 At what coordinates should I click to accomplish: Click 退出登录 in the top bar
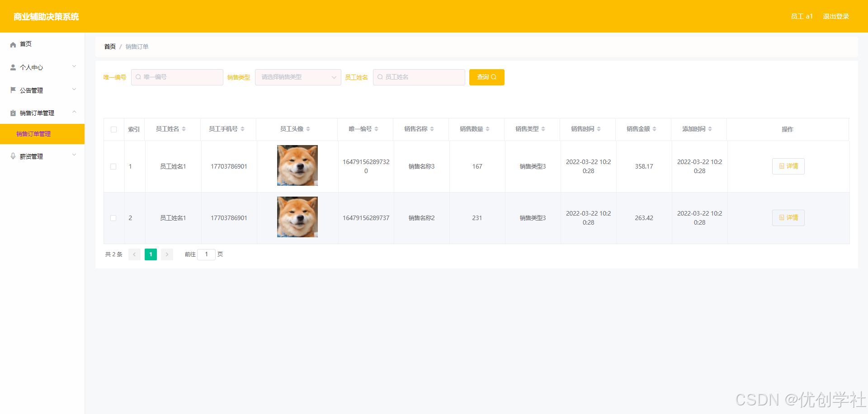[x=836, y=16]
